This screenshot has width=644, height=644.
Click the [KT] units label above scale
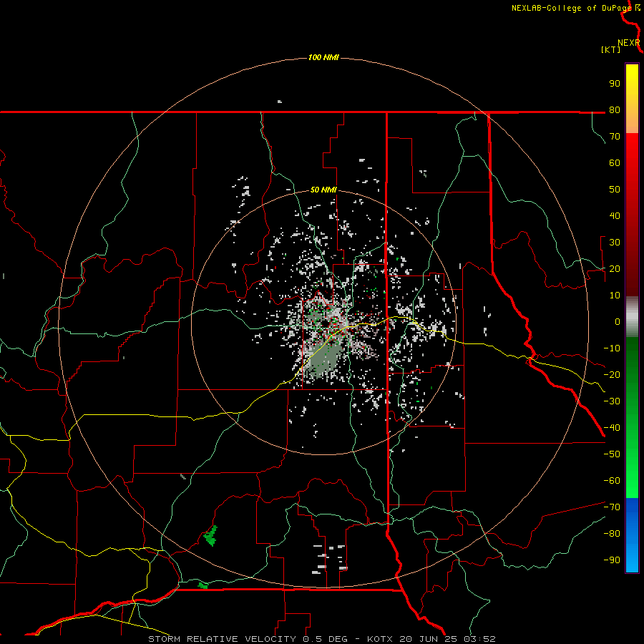point(611,49)
